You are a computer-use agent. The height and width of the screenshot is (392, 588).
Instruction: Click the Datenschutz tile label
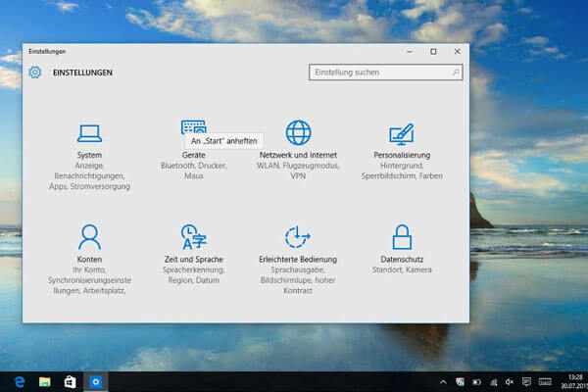402,259
